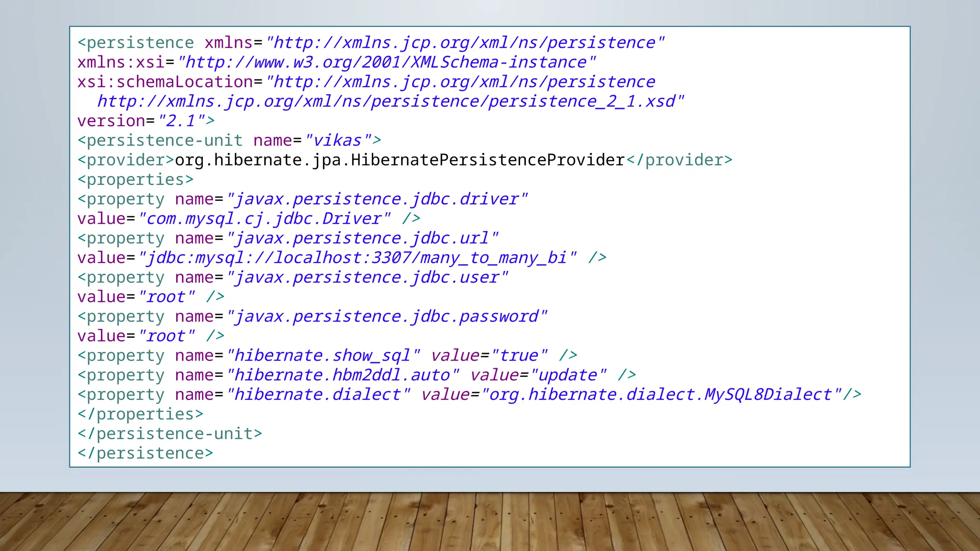Click the javax.persistence.jdbc.user property name

click(367, 277)
